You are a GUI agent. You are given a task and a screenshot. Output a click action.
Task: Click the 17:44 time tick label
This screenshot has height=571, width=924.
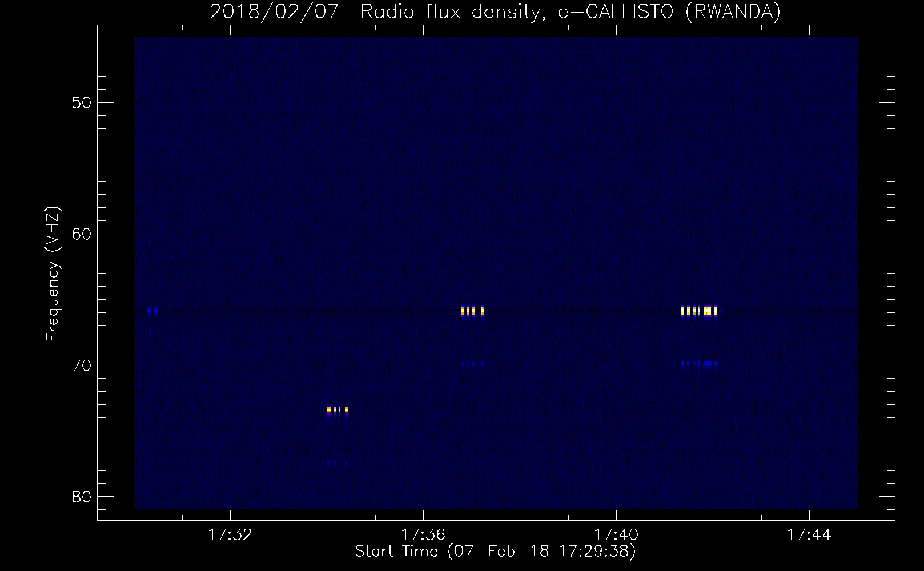(x=809, y=535)
